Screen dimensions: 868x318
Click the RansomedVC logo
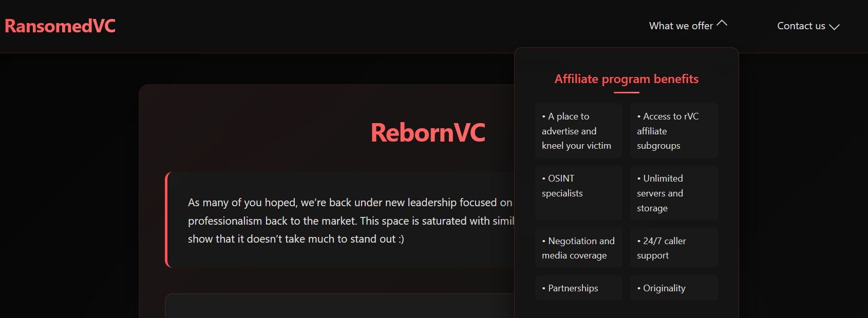[60, 26]
